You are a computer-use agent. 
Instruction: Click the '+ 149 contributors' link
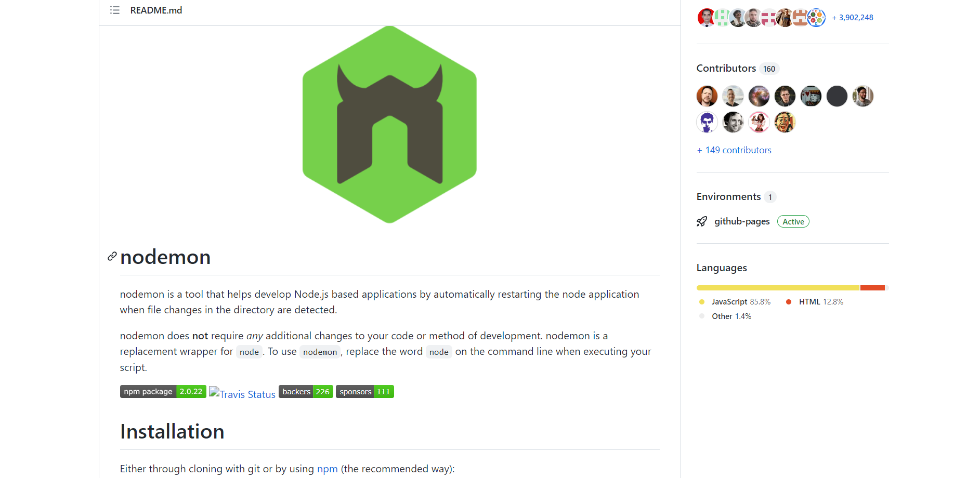734,150
